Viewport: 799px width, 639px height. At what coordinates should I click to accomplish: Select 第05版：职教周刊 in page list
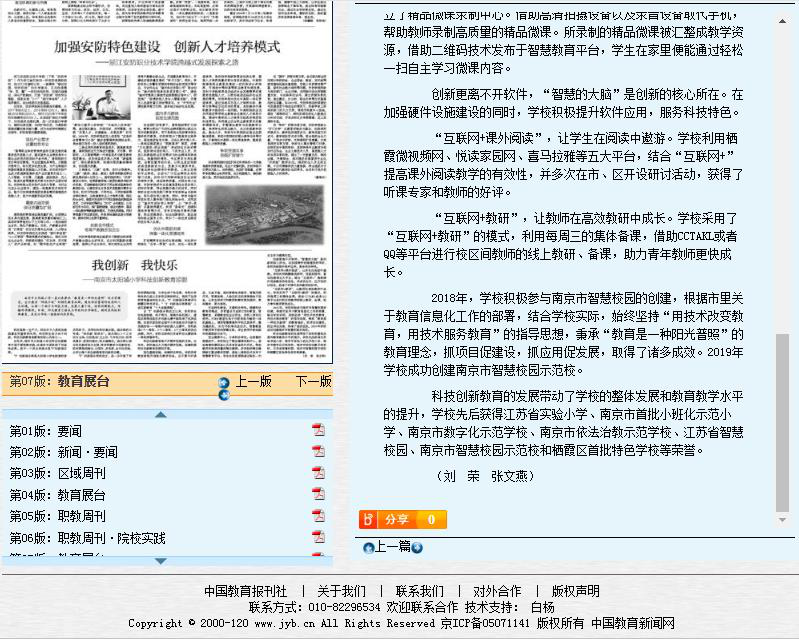point(57,516)
